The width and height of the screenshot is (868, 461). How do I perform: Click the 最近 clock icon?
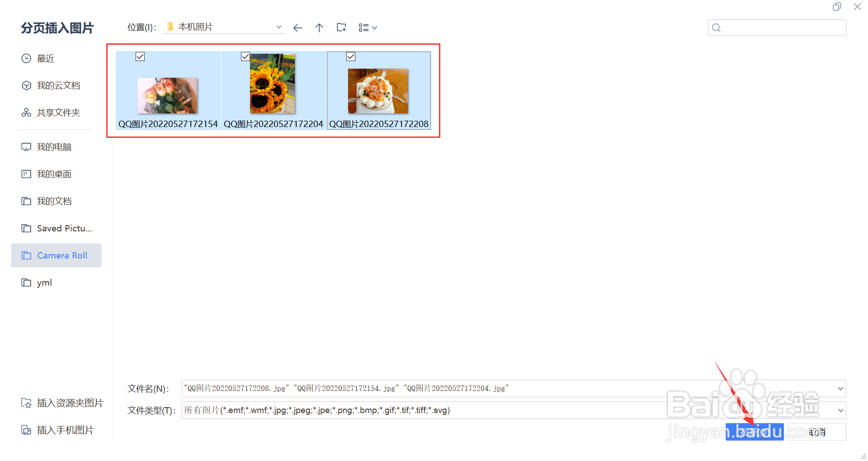(x=26, y=58)
